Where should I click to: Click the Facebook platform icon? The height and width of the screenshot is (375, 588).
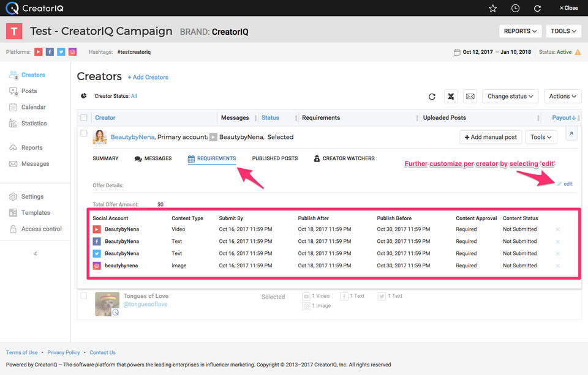coord(50,52)
